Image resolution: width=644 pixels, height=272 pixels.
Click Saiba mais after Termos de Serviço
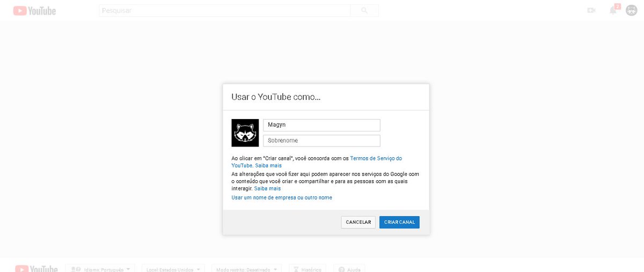pos(268,166)
